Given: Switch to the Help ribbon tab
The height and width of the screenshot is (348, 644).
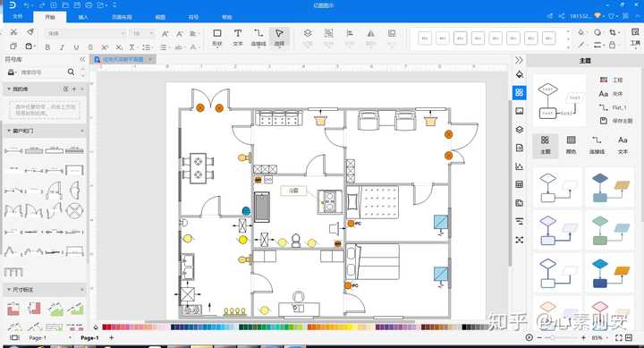Looking at the screenshot, I should 227,17.
